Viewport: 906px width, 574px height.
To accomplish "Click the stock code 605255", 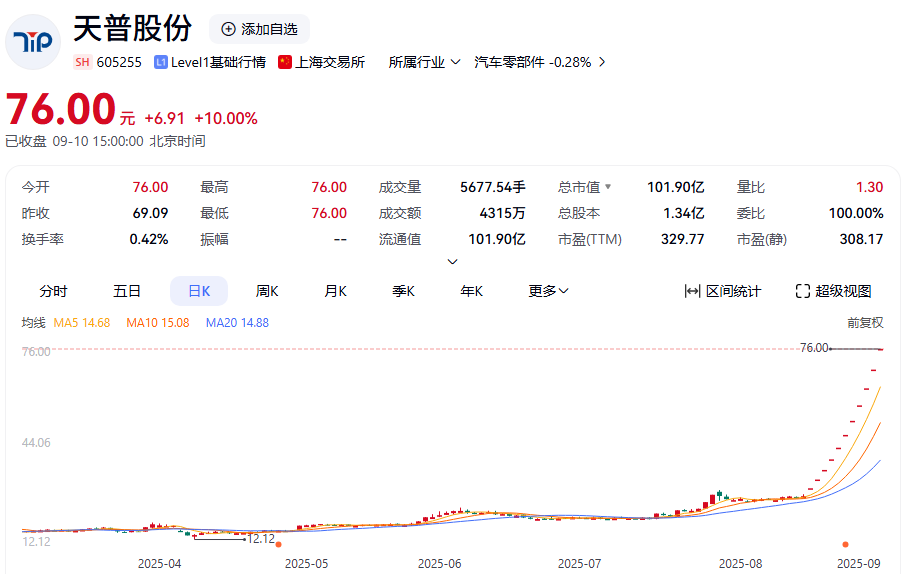I will [119, 62].
